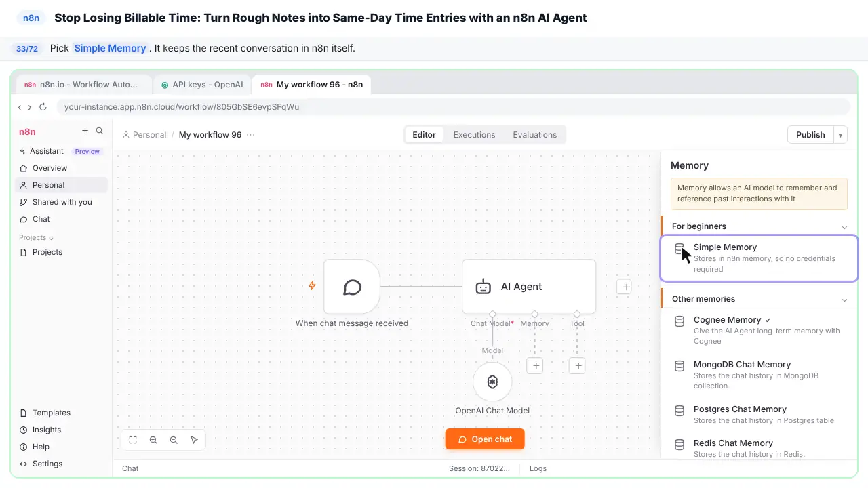The image size is (868, 488).
Task: Select the chat trigger node icon
Action: tap(352, 287)
